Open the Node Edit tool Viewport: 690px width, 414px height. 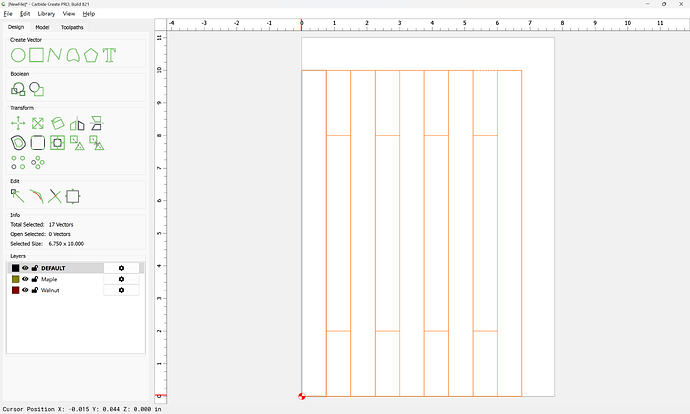tap(18, 196)
